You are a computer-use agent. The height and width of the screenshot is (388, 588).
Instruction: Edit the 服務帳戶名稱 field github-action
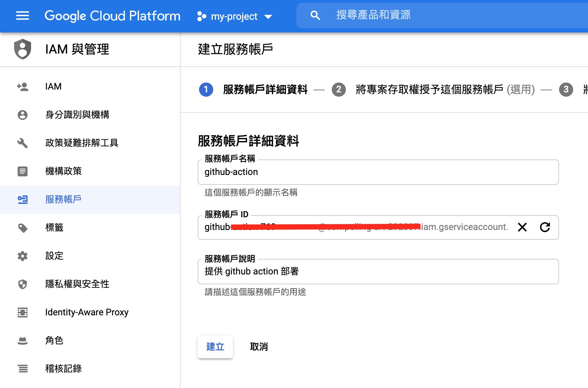(x=378, y=172)
